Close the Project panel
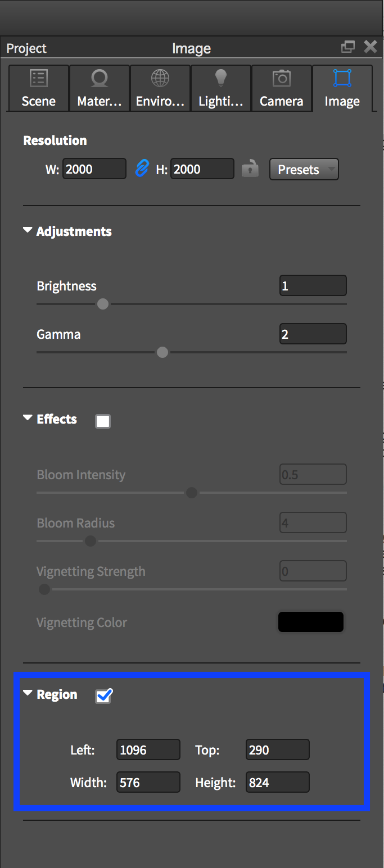The width and height of the screenshot is (384, 868). point(371,47)
